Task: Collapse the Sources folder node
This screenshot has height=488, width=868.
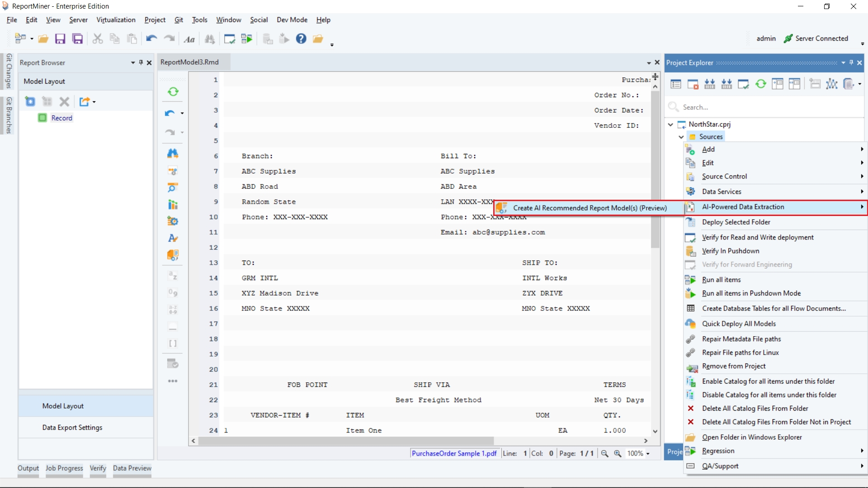Action: click(681, 137)
